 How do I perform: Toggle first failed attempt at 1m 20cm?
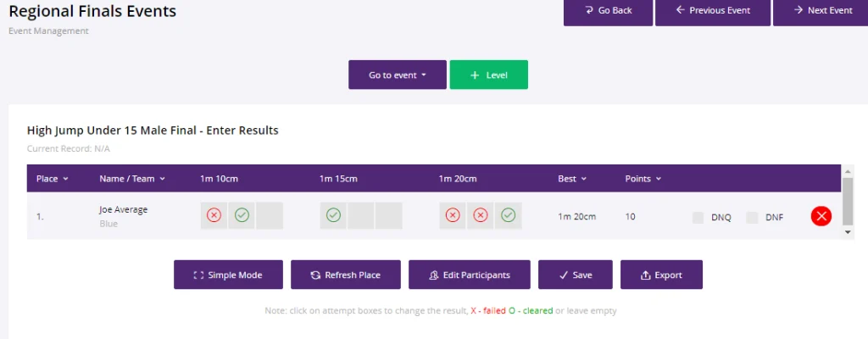point(453,215)
